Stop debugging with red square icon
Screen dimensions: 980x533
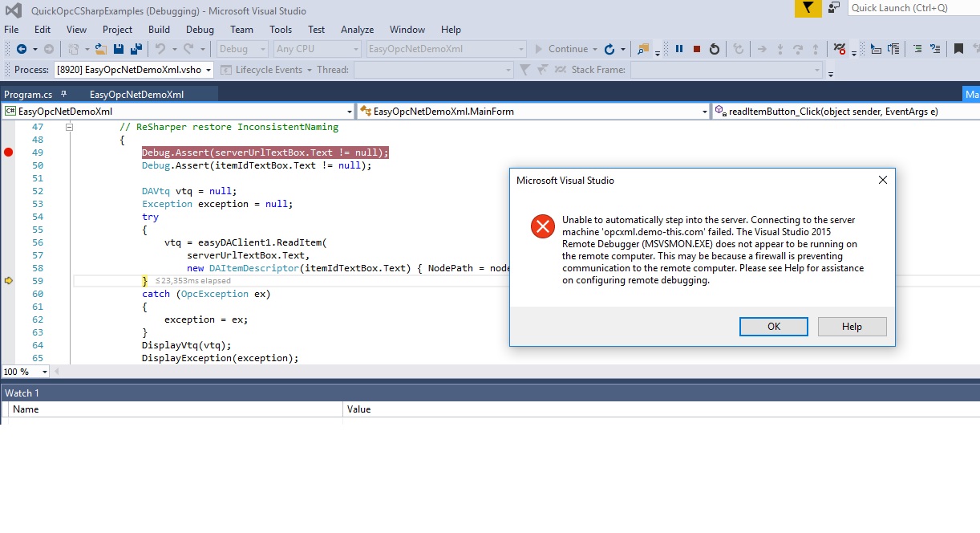[x=697, y=49]
